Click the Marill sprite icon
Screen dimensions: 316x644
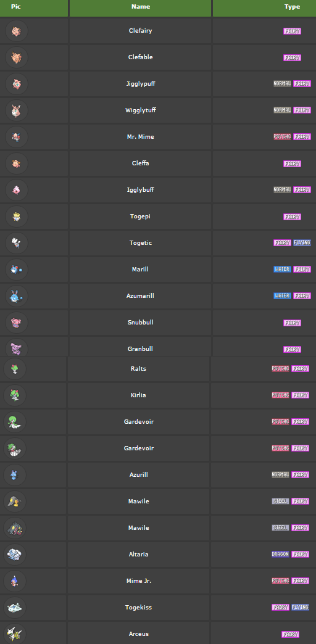coord(17,270)
